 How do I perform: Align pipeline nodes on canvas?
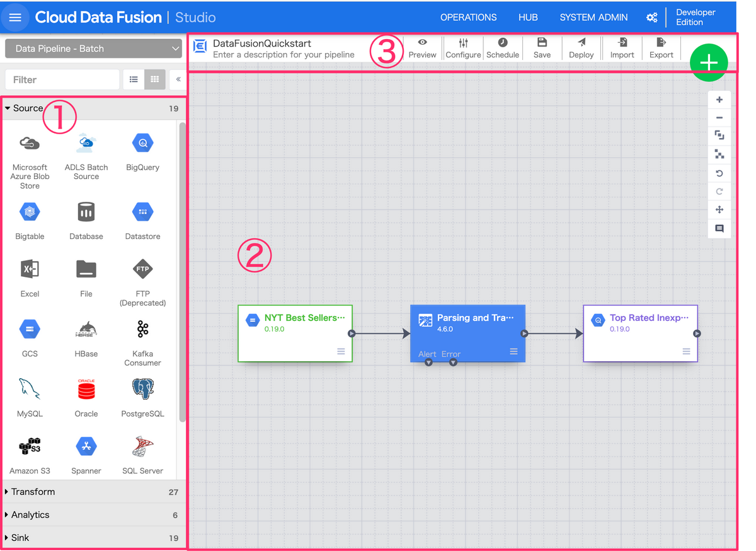click(719, 154)
